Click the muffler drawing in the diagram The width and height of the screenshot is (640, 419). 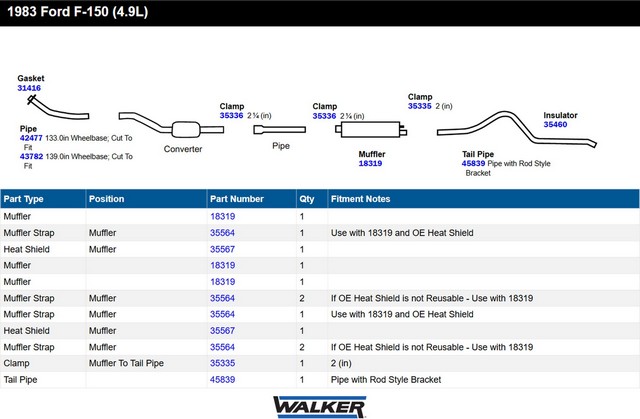371,129
